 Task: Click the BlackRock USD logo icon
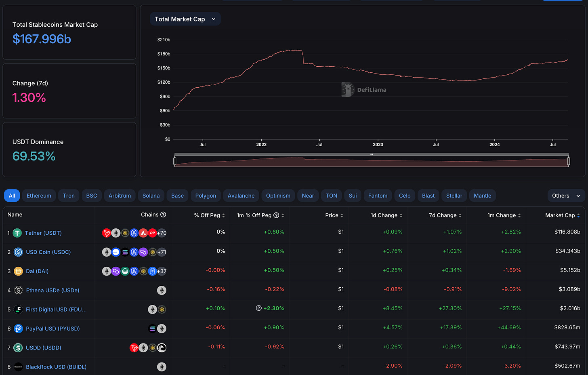pyautogui.click(x=18, y=367)
